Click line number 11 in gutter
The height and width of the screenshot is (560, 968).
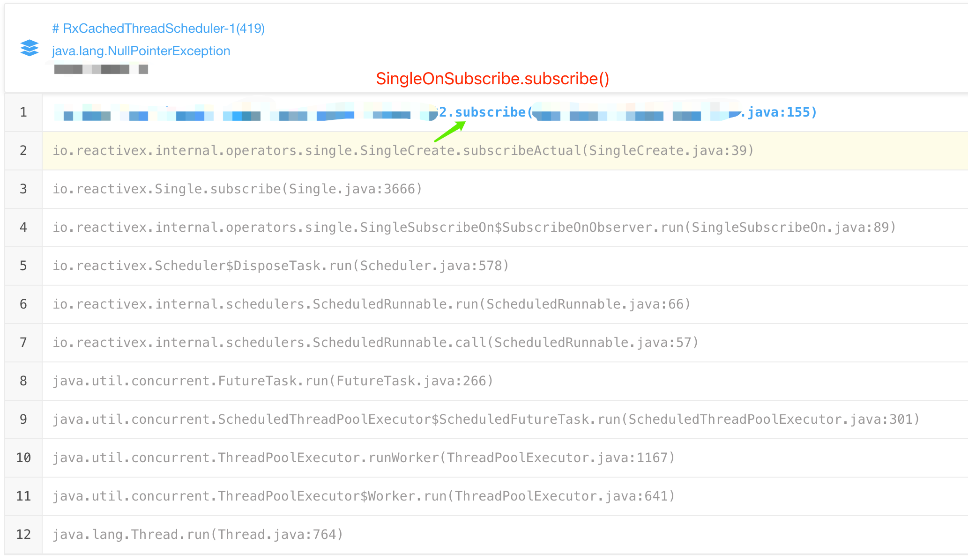pyautogui.click(x=23, y=496)
